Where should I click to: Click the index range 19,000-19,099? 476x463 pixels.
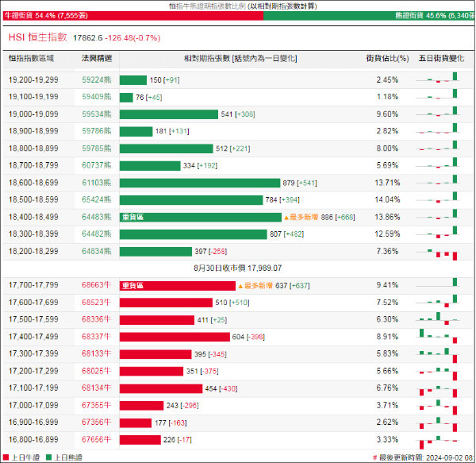pyautogui.click(x=33, y=114)
